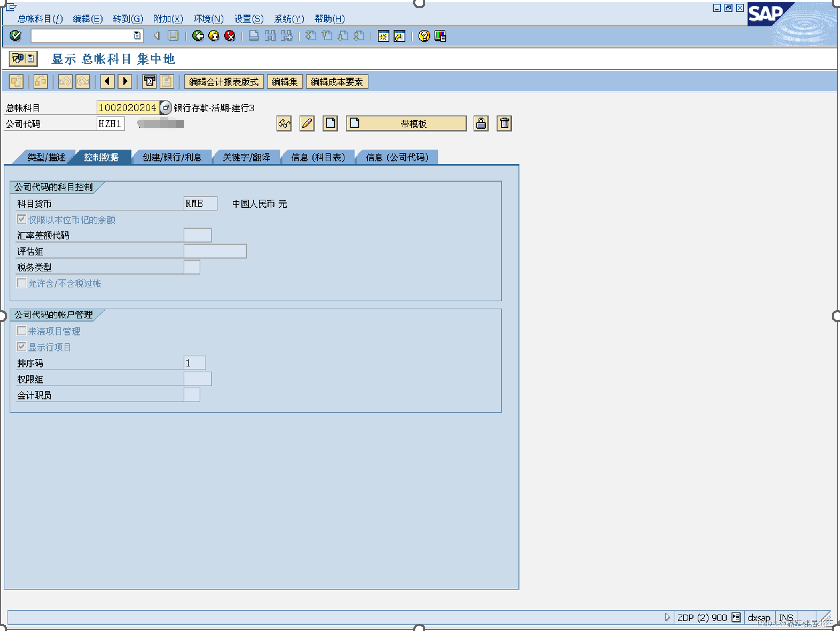Click the 排序码 input field

194,363
